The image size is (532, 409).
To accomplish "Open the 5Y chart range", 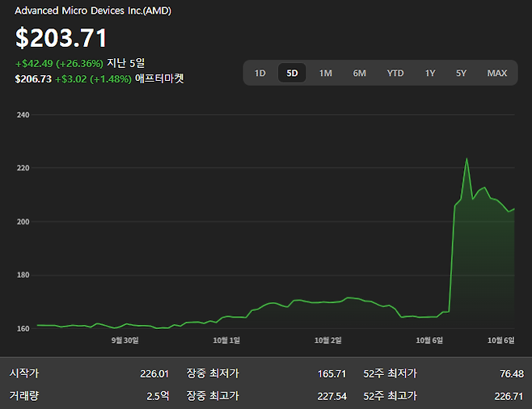I will coord(461,73).
